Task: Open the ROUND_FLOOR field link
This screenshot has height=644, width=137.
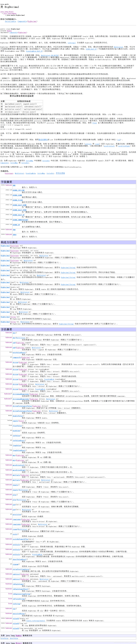Action: point(18,200)
